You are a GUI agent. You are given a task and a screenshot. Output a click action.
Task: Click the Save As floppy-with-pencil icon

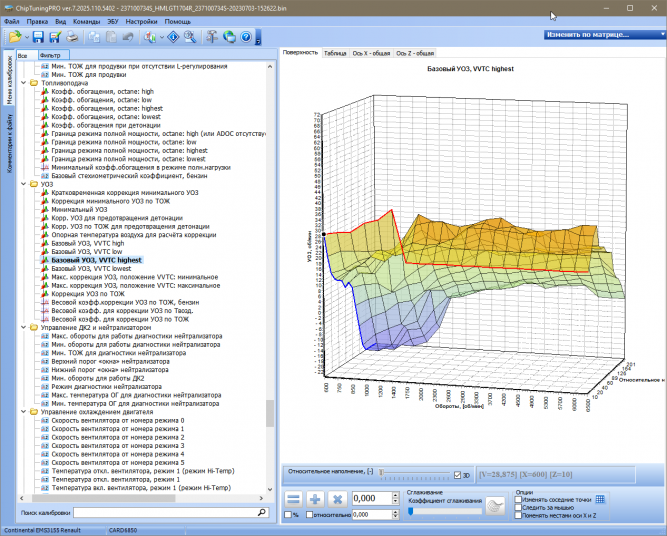(x=55, y=37)
